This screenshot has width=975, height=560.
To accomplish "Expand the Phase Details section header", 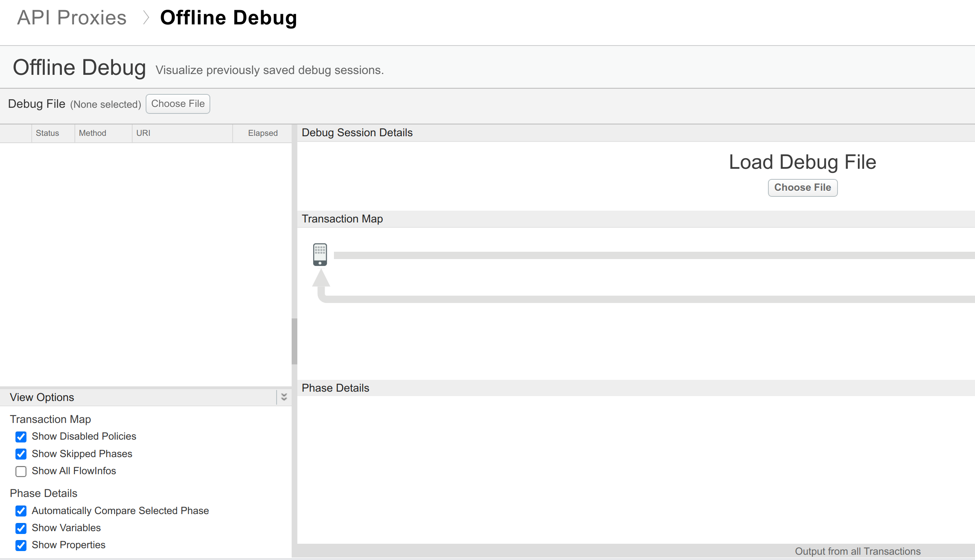I will pyautogui.click(x=335, y=388).
